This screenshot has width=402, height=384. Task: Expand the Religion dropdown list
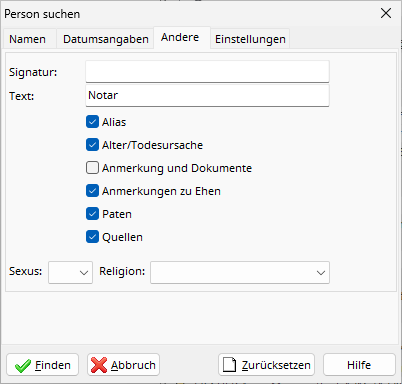click(240, 273)
